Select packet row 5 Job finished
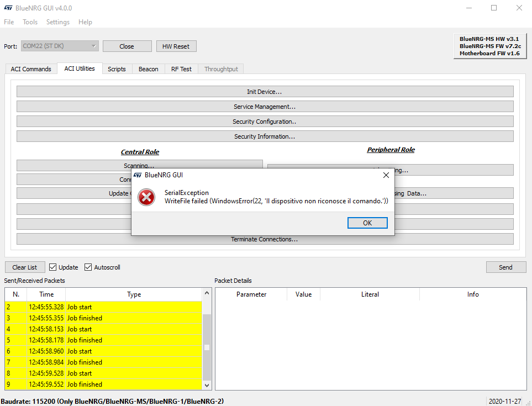Image resolution: width=532 pixels, height=406 pixels. click(103, 340)
